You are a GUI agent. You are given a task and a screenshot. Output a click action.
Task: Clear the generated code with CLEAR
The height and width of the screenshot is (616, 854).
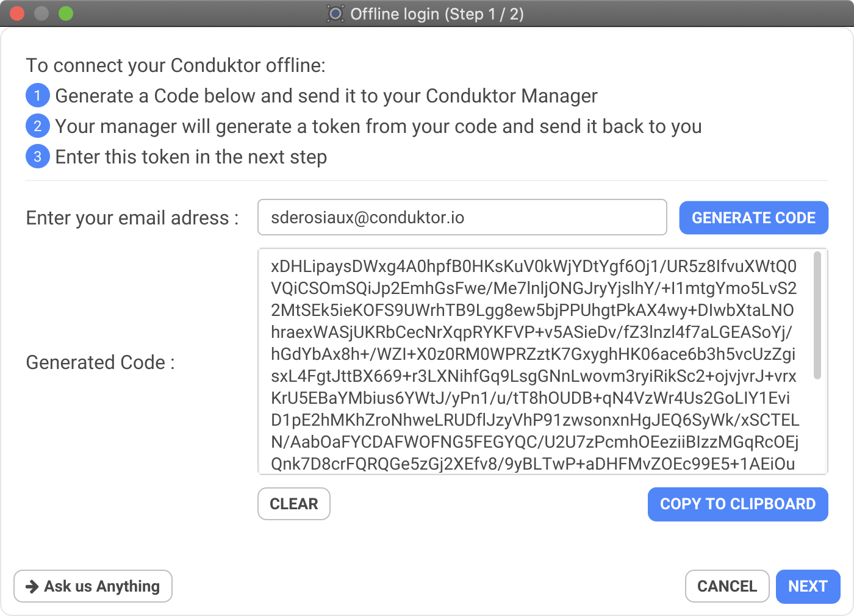point(294,504)
